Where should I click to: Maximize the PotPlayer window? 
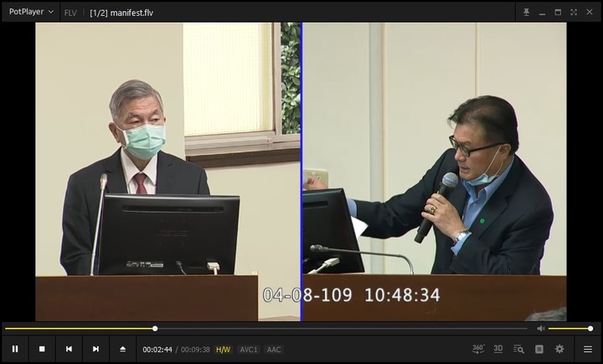click(x=558, y=13)
